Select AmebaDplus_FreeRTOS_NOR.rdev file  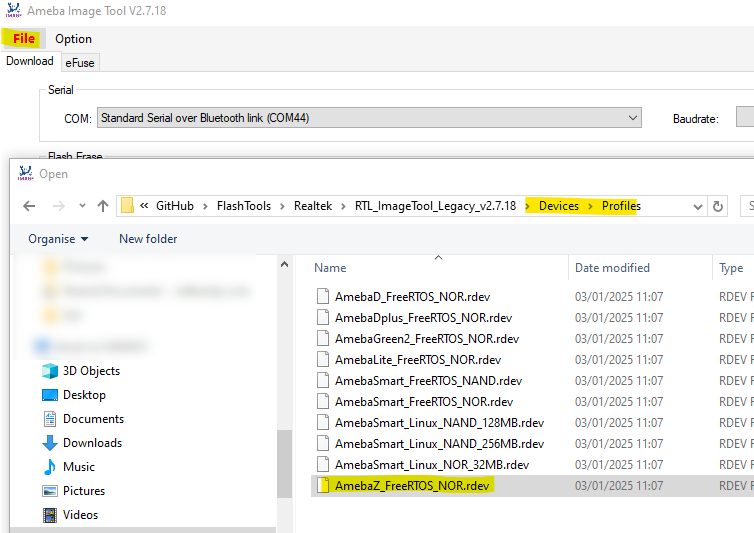pyautogui.click(x=423, y=318)
